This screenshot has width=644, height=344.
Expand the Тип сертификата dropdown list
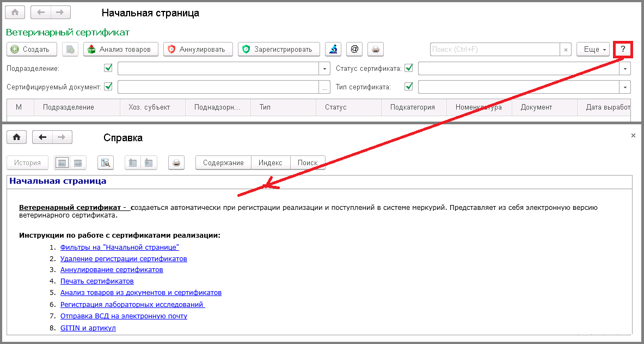[x=625, y=87]
